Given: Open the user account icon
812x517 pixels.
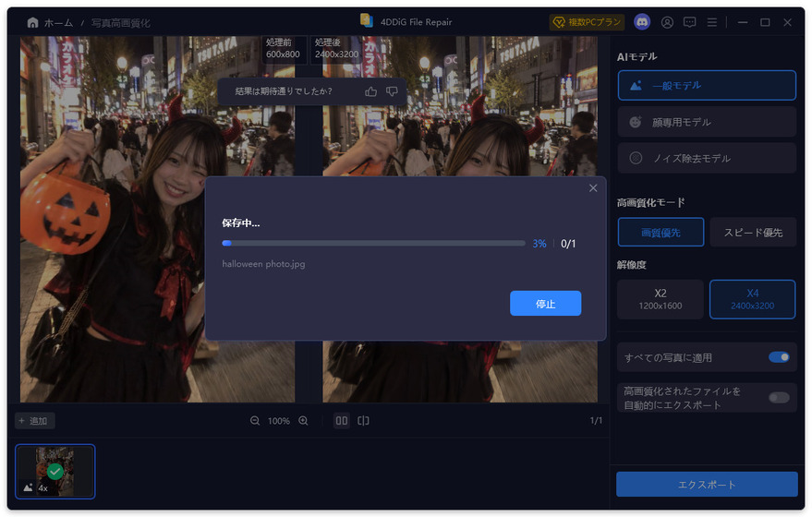Looking at the screenshot, I should point(667,22).
